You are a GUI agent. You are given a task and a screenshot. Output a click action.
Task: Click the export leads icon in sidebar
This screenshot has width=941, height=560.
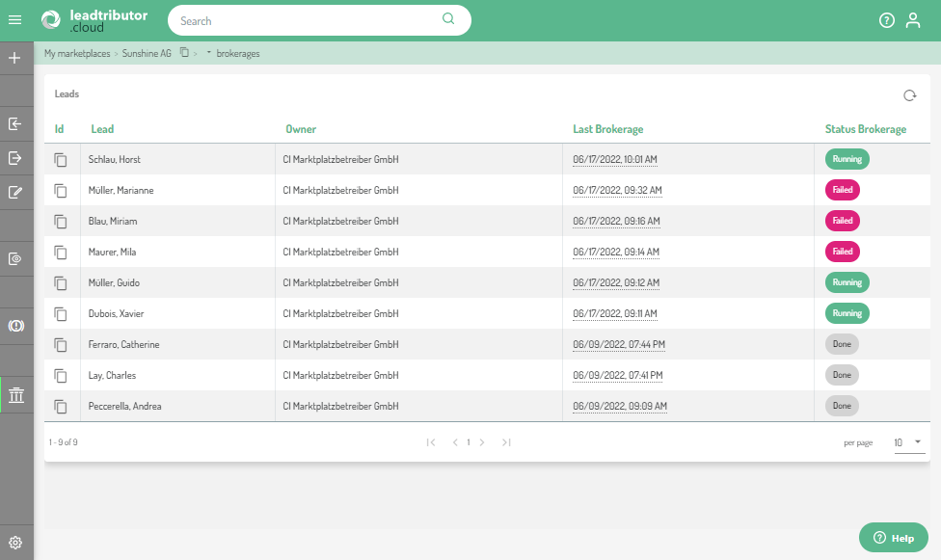15,158
